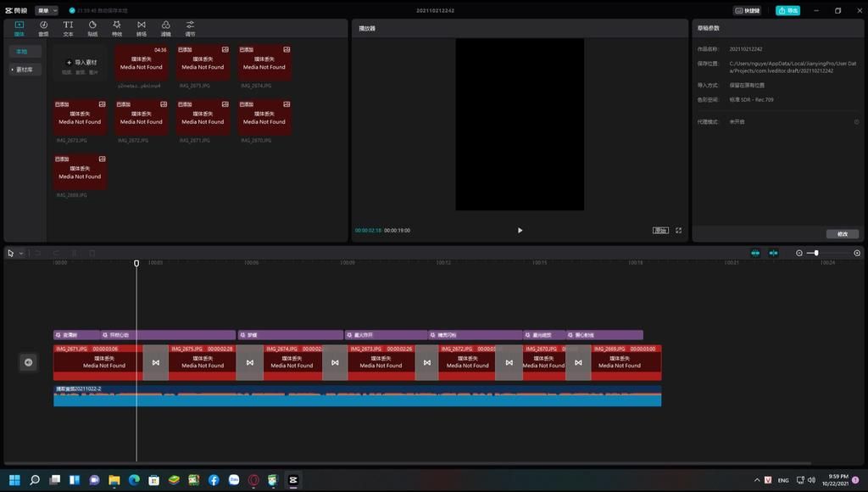Screen dimensions: 868x492
Task: Open File Explorer from taskbar
Action: point(114,480)
